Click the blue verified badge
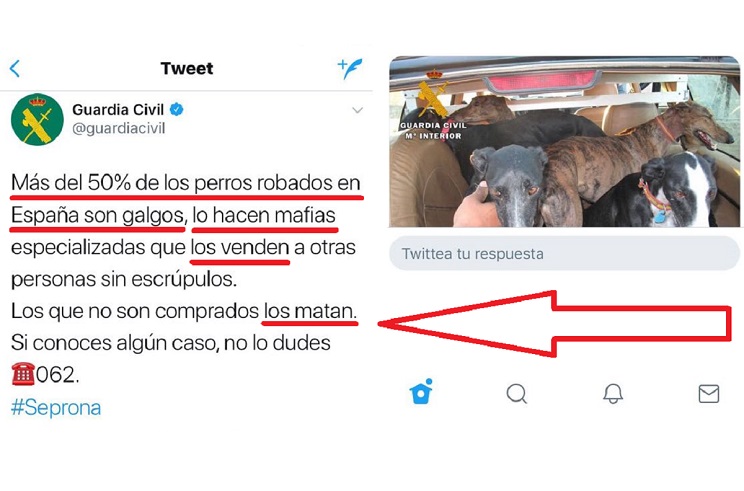The height and width of the screenshot is (491, 744). [x=177, y=110]
